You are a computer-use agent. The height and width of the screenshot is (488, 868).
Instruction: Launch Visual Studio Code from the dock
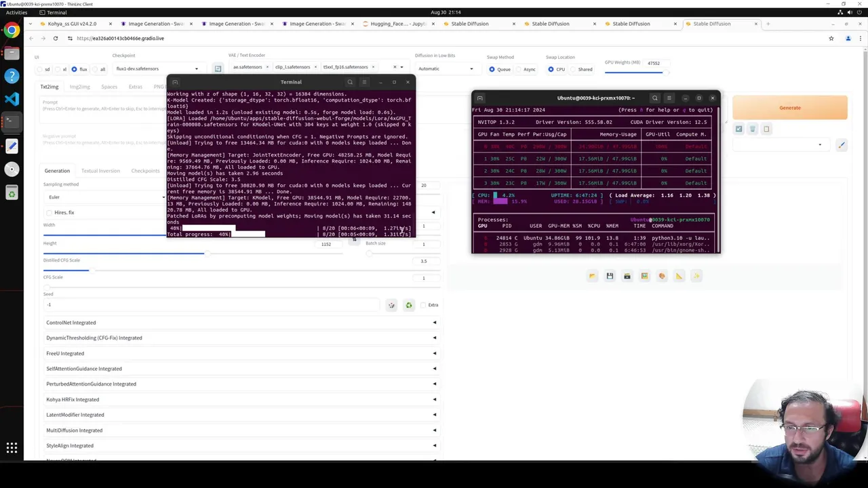[12, 99]
